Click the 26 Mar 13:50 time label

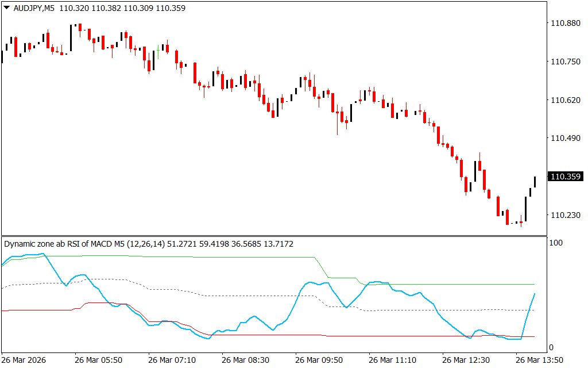tap(539, 360)
